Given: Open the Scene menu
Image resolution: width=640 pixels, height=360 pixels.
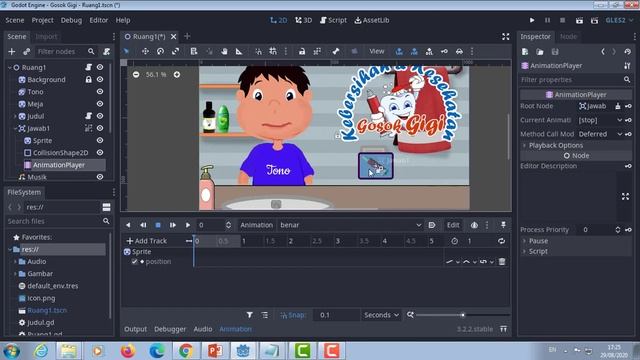Looking at the screenshot, I should [15, 20].
